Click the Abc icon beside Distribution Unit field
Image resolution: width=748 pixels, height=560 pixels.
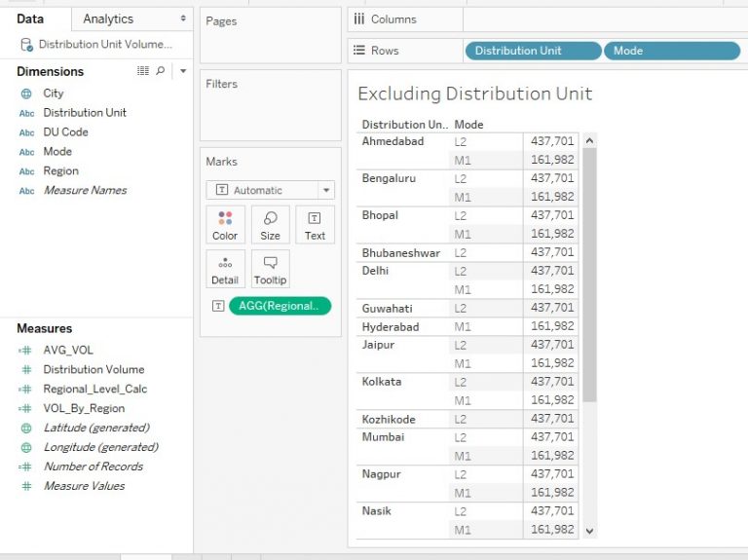click(26, 113)
